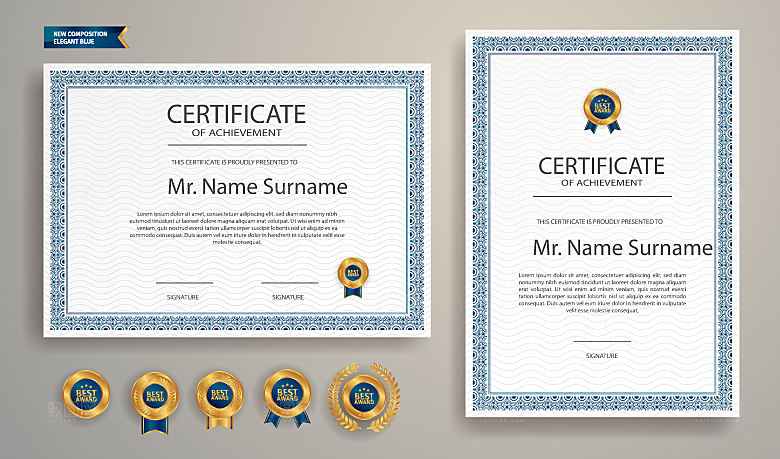Screen dimensions: 780x459
Task: Click the SIGNATURE label on portrait certificate
Action: pos(602,356)
